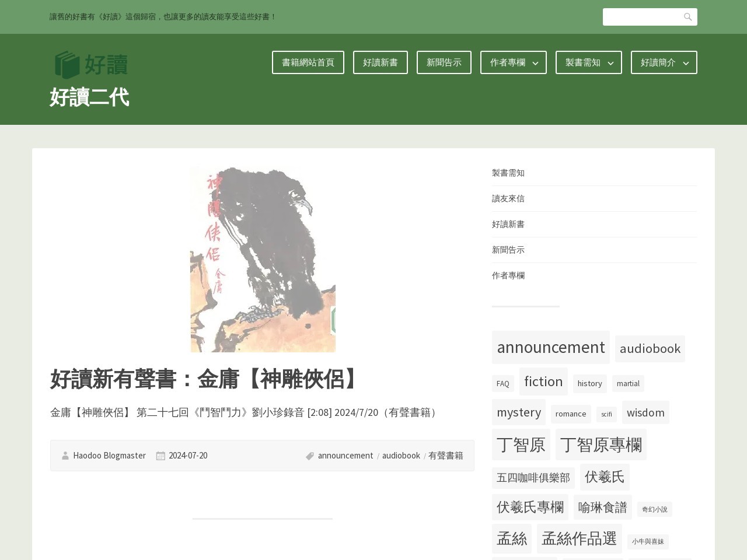
Task: Open the 書籍網站首頁 menu item
Action: (308, 62)
